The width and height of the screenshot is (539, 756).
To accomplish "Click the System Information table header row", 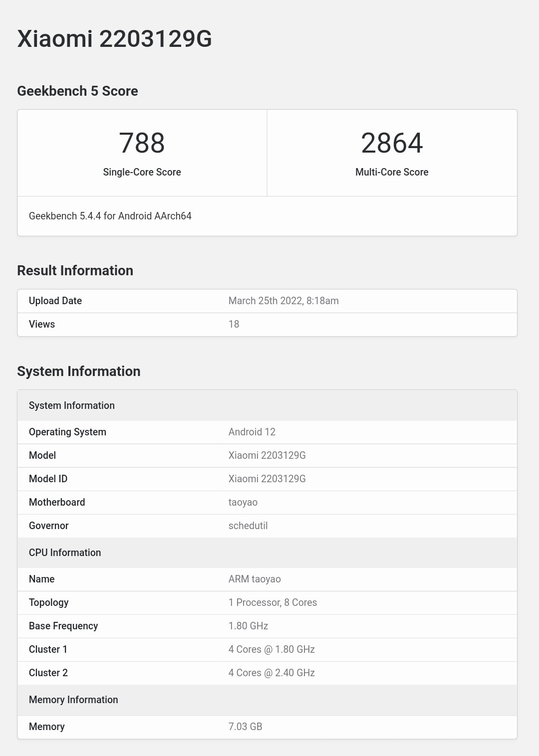I will click(x=268, y=405).
